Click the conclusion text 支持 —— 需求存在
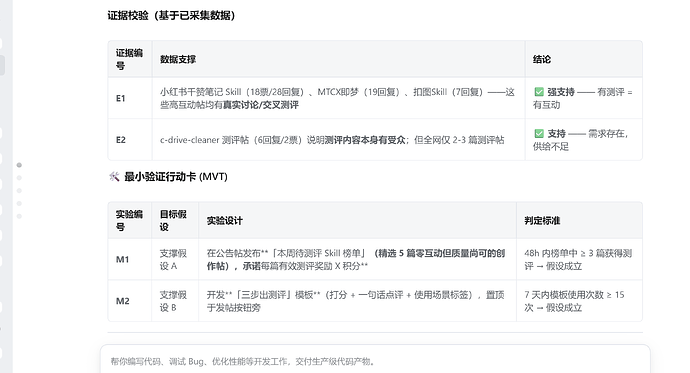Screen dimensions: 690x373 point(580,140)
